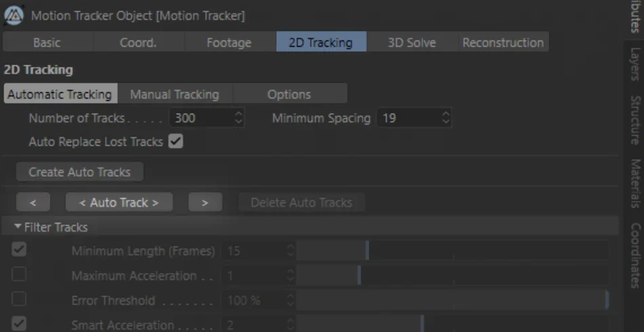The height and width of the screenshot is (332, 644).
Task: Switch to the 3D Solve tab
Action: click(x=412, y=42)
